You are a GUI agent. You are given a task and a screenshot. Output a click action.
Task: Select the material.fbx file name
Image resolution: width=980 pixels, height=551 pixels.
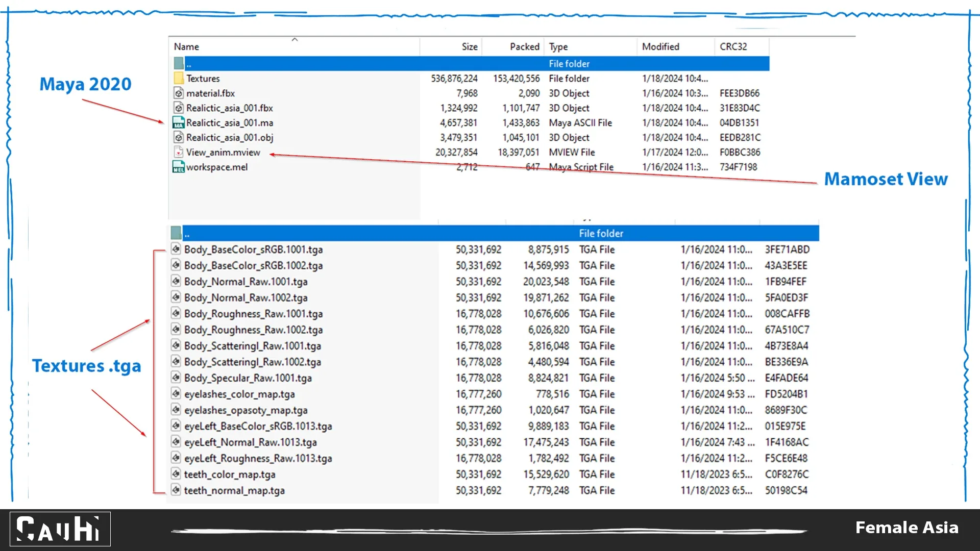(x=210, y=93)
